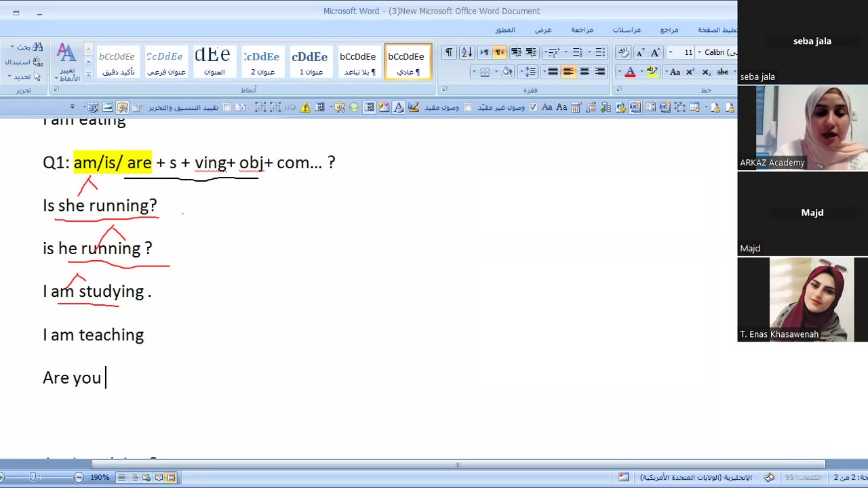Apply strikethrough formatting
The image size is (868, 488).
722,72
